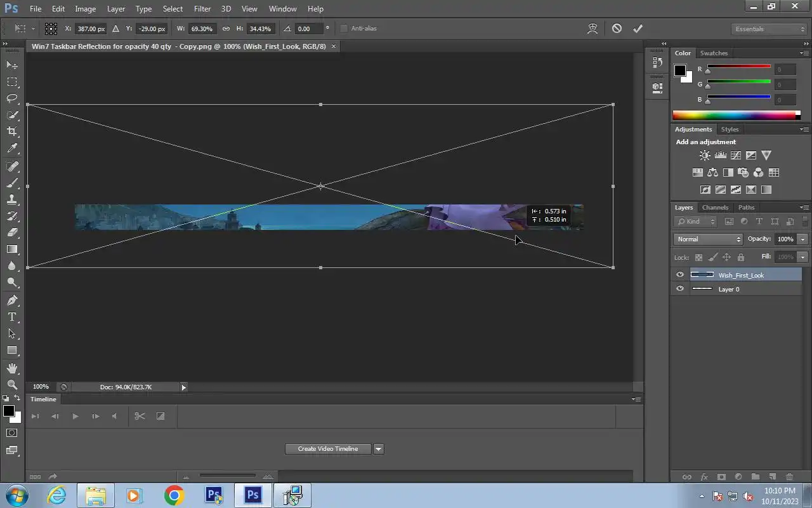Click the delete layer trash icon
The height and width of the screenshot is (508, 812).
[x=789, y=476]
